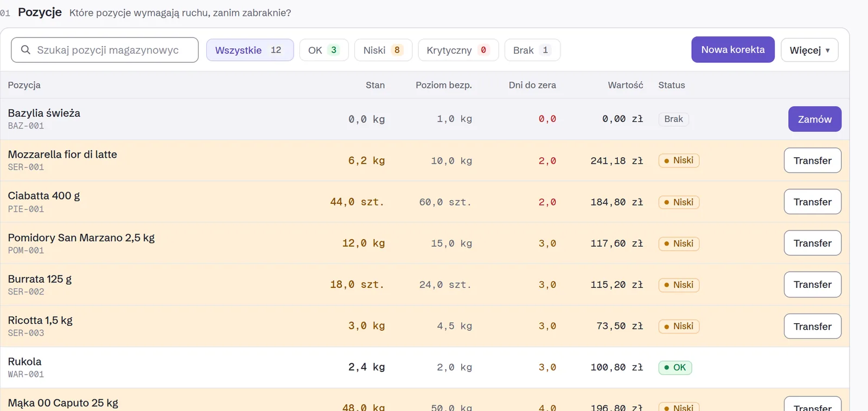868x411 pixels.
Task: Click SKU code SER-002
Action: (x=26, y=292)
